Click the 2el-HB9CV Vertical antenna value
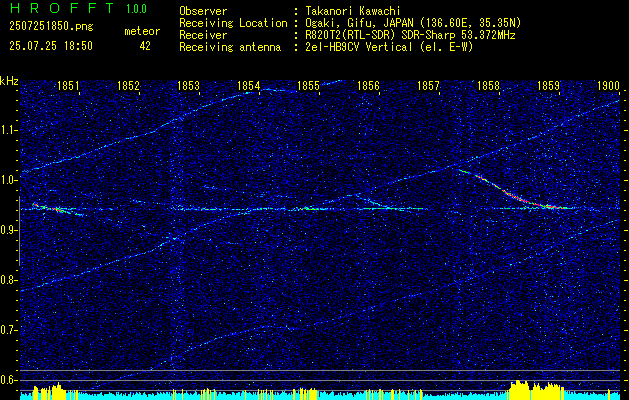This screenshot has width=629, height=400. pos(389,47)
